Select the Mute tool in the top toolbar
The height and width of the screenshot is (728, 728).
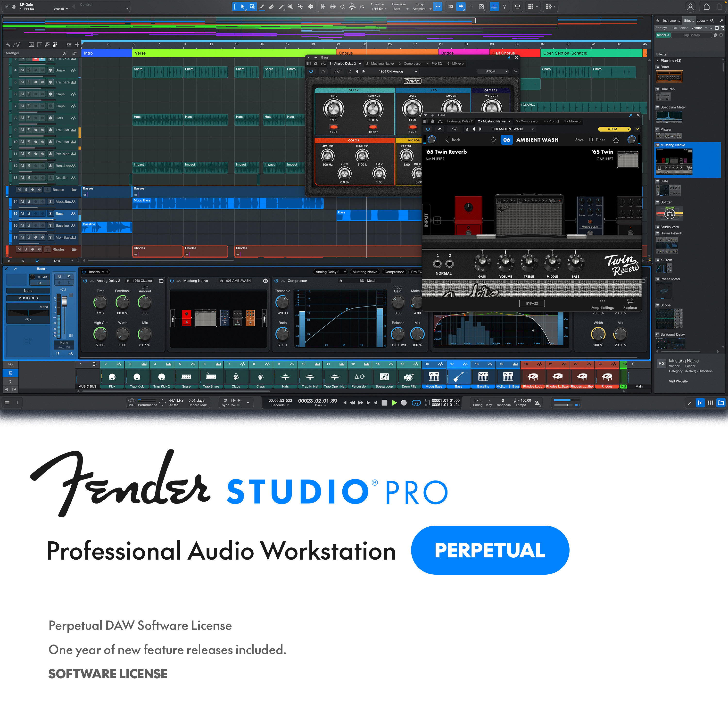click(x=290, y=6)
